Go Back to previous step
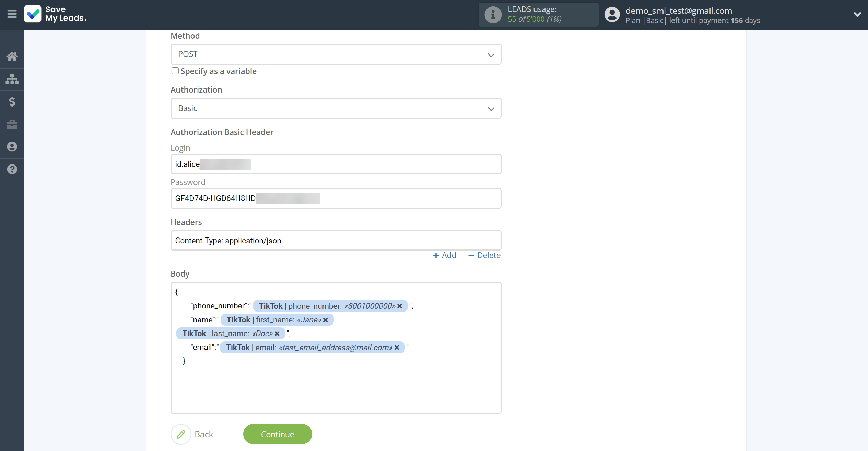 coord(204,434)
